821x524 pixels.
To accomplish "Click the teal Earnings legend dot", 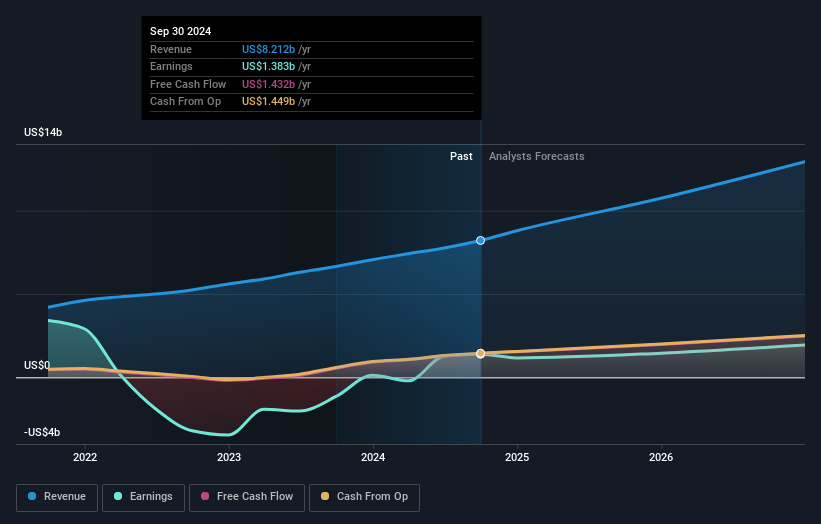I will point(118,496).
